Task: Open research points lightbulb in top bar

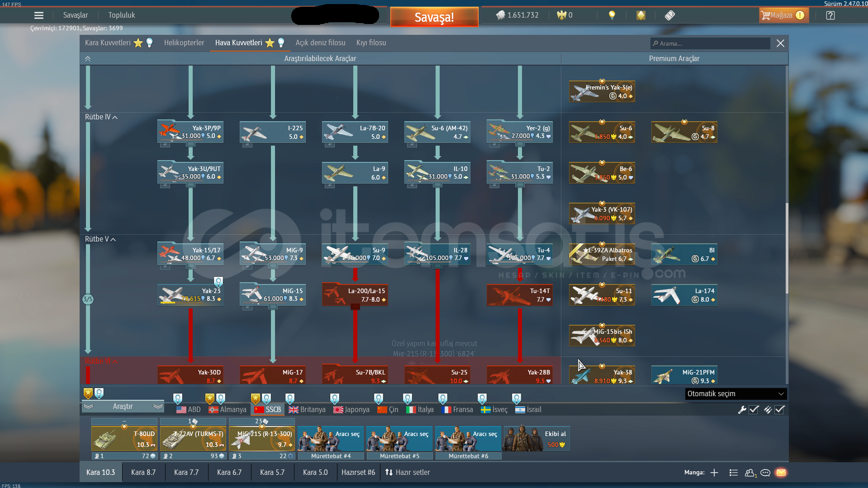Action: (612, 15)
